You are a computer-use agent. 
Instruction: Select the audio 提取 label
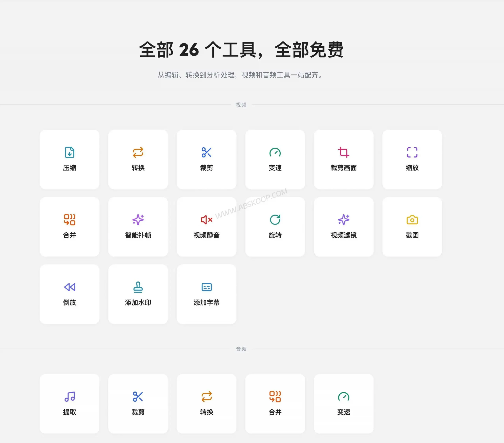coord(69,412)
